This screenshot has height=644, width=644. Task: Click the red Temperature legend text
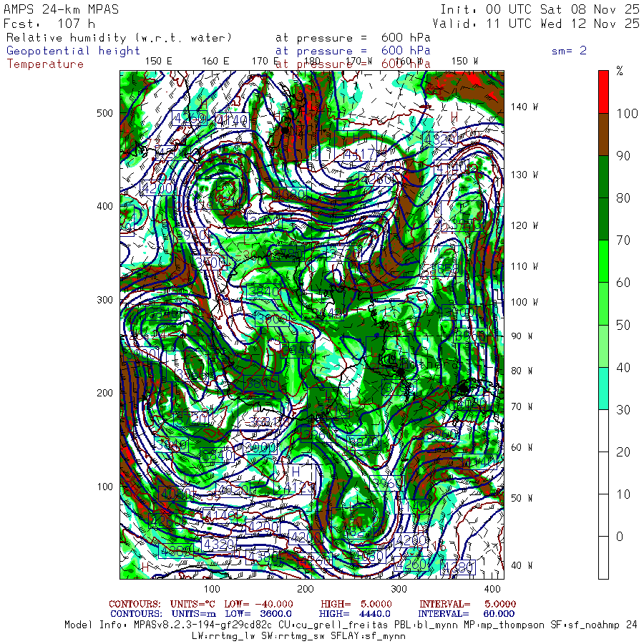point(45,64)
